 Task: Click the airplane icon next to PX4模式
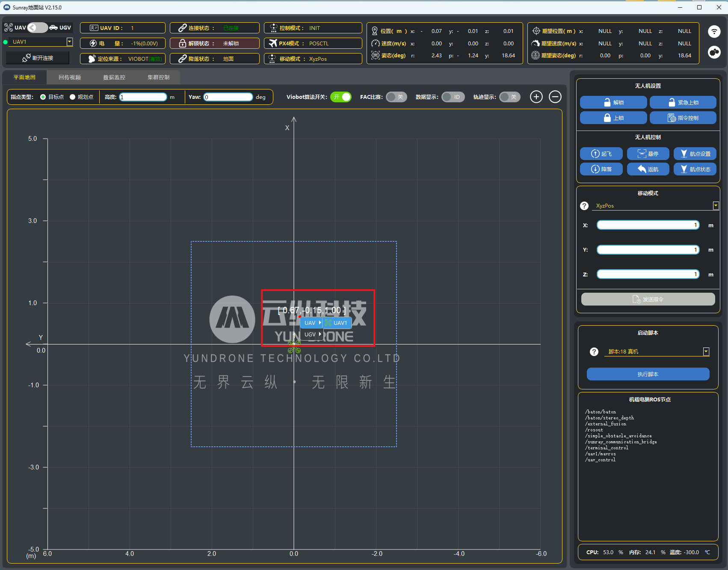click(x=273, y=43)
